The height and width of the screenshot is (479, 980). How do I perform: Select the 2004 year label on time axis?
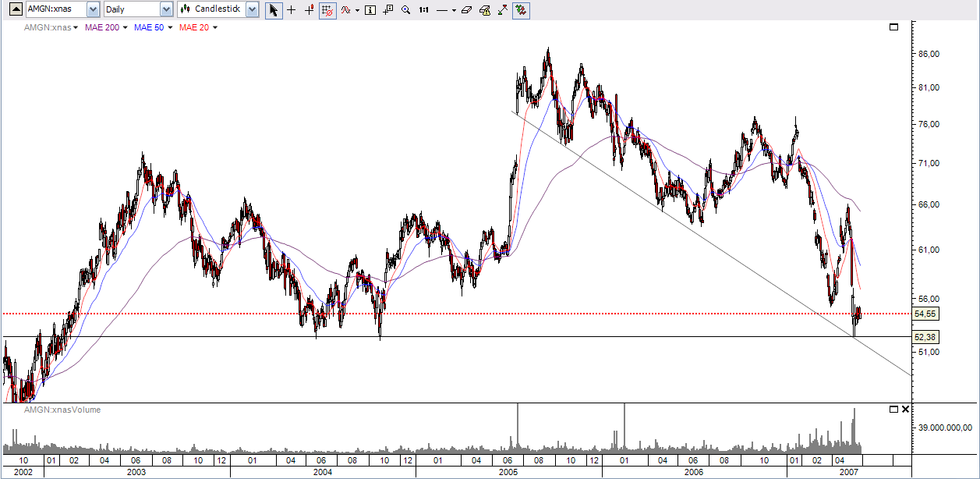[322, 472]
